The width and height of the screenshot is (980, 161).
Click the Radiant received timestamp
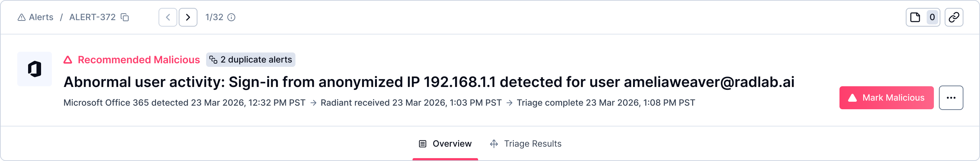pos(411,103)
